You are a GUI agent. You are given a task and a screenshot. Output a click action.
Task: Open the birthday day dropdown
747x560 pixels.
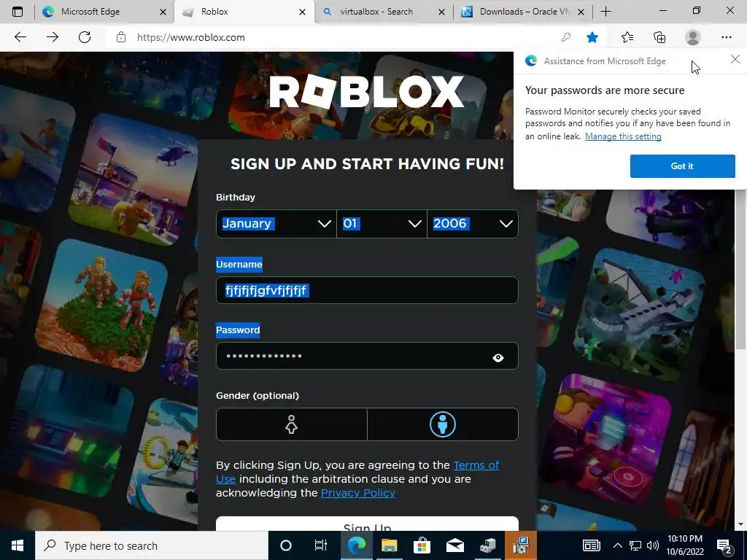click(382, 223)
